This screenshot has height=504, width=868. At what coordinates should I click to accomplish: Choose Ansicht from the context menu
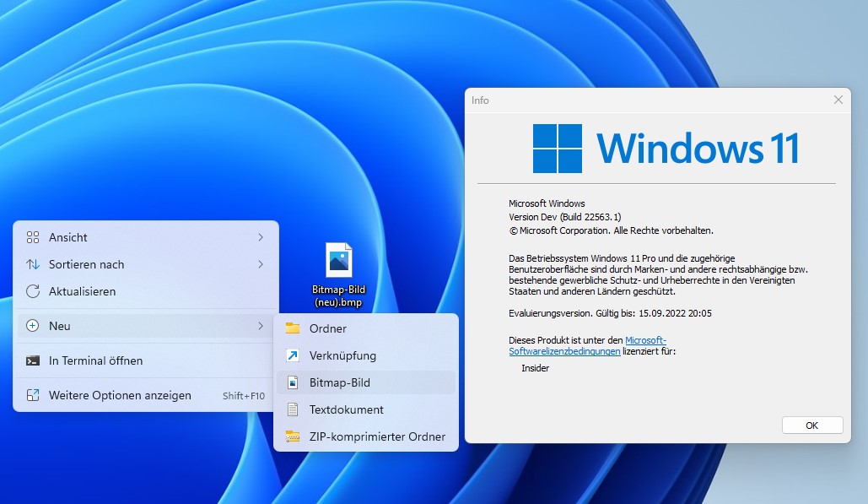146,237
